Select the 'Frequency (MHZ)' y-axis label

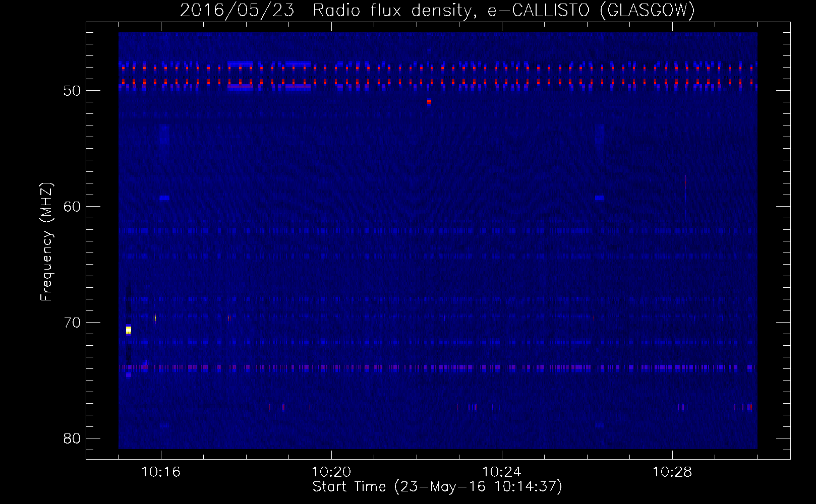(x=46, y=241)
